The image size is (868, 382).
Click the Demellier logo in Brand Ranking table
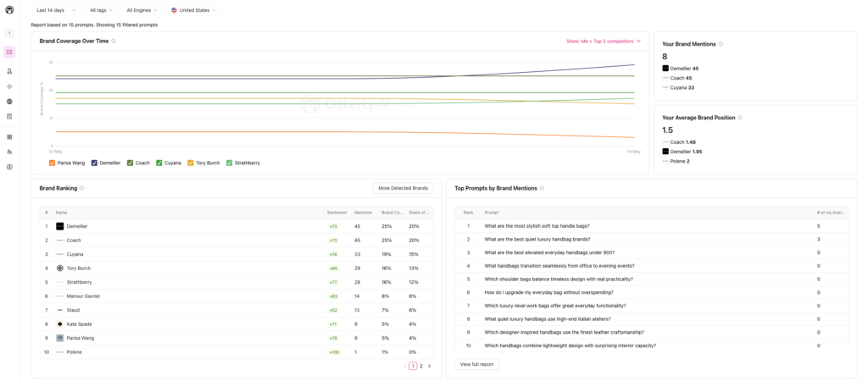[x=60, y=226]
